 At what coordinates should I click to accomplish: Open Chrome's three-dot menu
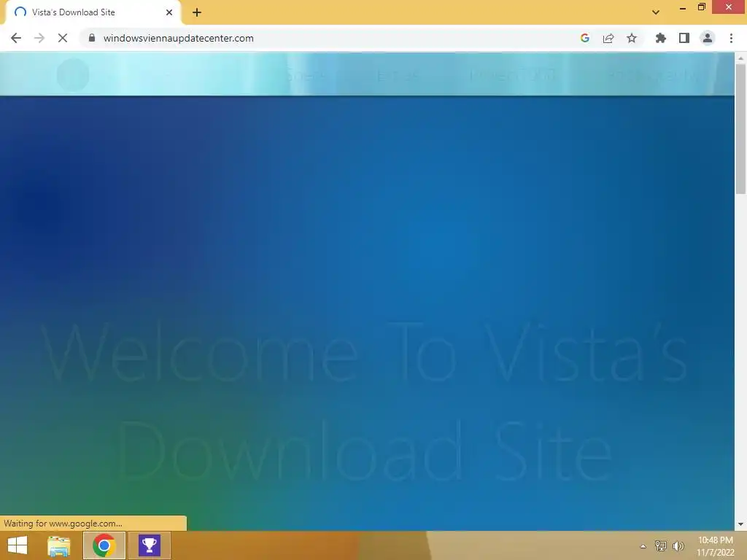click(x=731, y=38)
